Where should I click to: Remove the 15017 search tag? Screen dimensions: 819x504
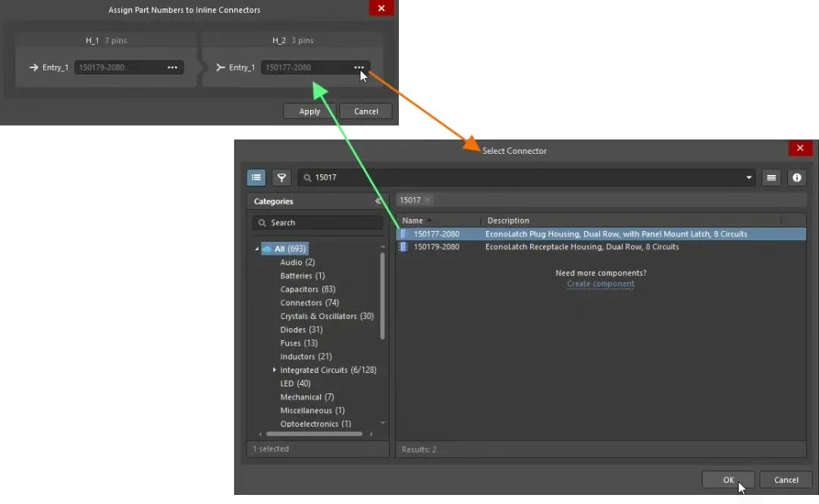[427, 200]
